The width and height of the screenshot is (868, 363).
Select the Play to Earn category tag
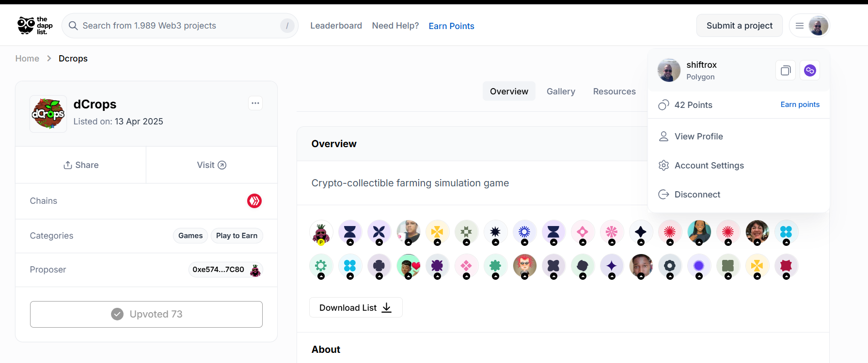237,236
